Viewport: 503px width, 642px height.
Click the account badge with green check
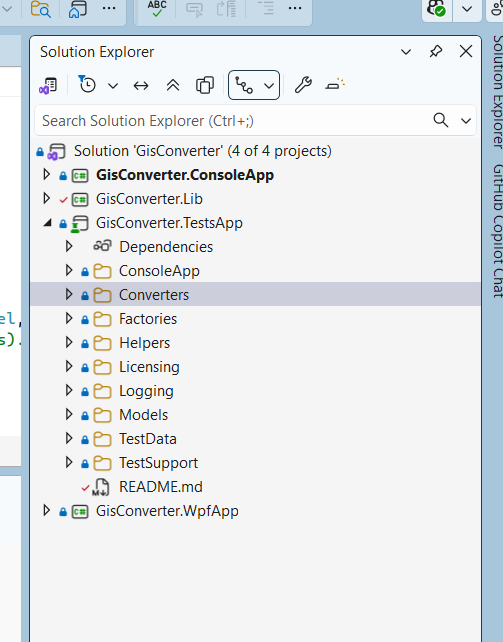pyautogui.click(x=436, y=8)
